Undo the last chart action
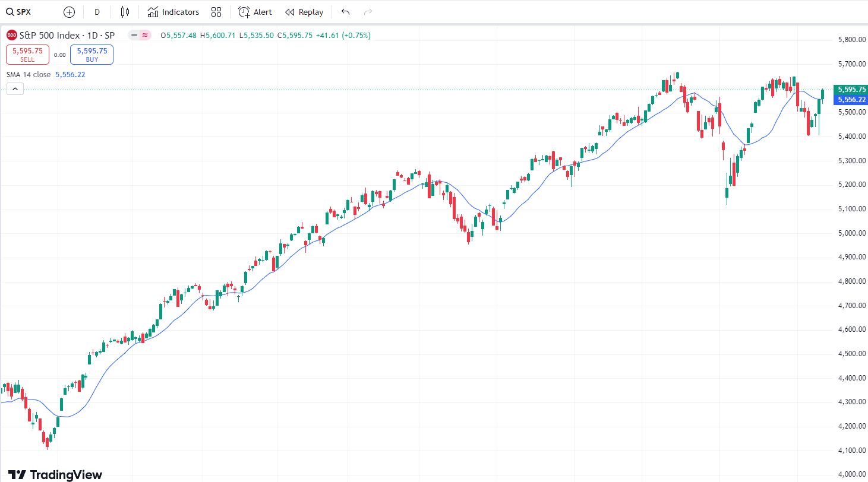The image size is (868, 482). [x=346, y=12]
